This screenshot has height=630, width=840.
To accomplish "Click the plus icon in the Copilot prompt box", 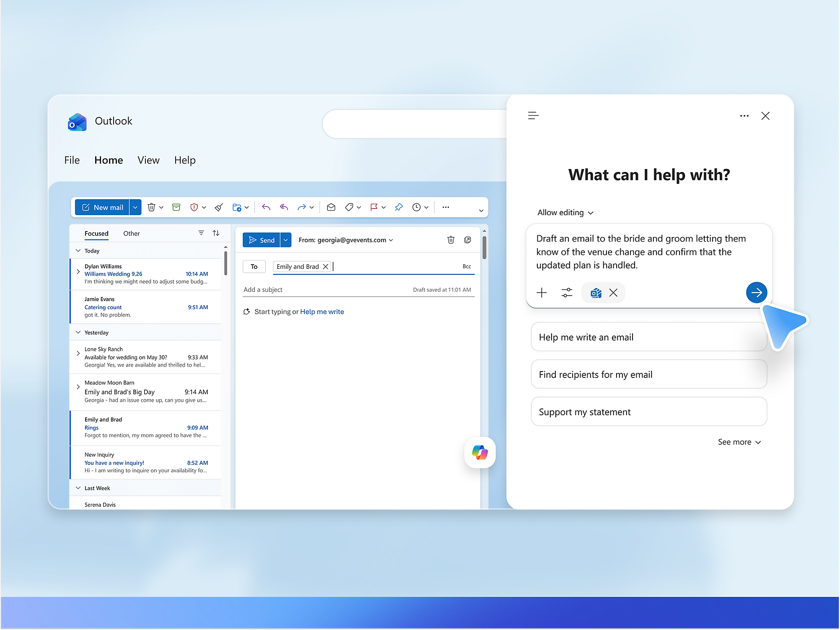I will coord(542,293).
